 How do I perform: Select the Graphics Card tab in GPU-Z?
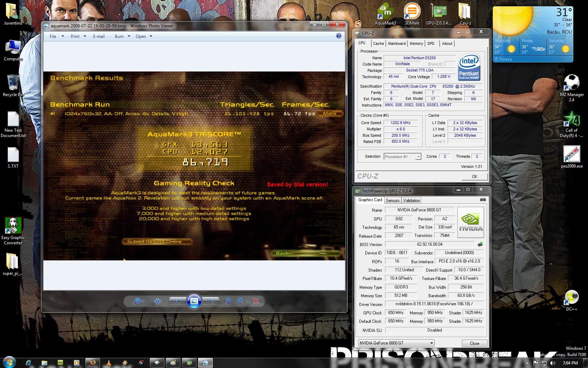coord(370,200)
